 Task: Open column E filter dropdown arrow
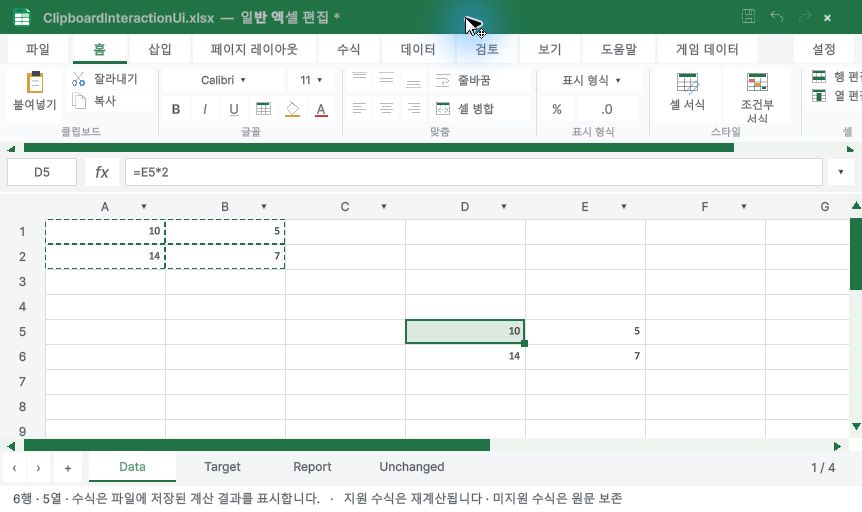coord(623,207)
